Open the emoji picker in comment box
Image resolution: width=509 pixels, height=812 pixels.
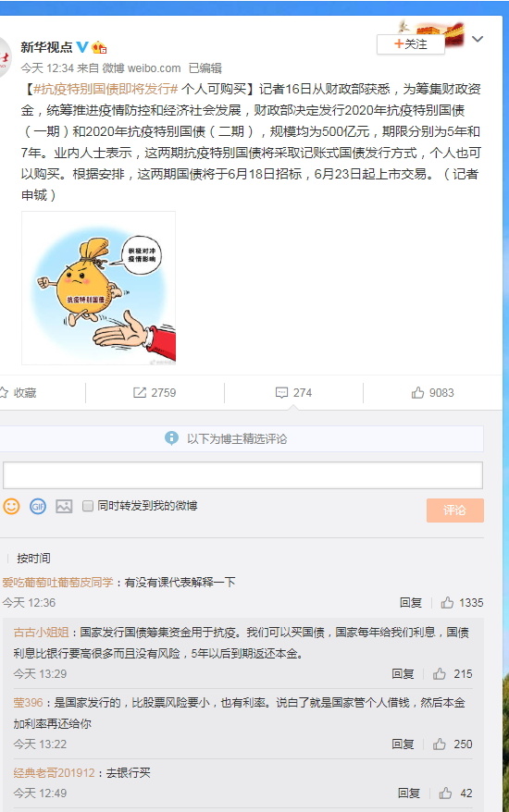point(11,506)
